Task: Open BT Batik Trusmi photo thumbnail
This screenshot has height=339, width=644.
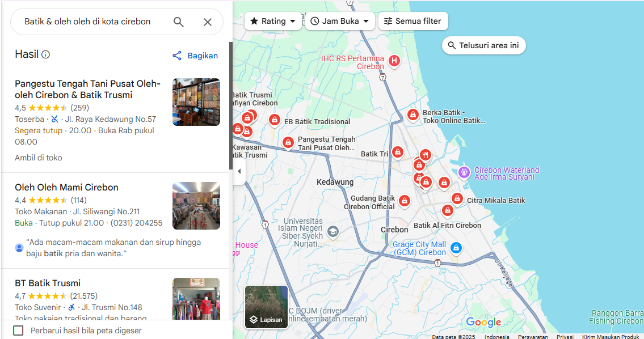Action: pos(196,299)
